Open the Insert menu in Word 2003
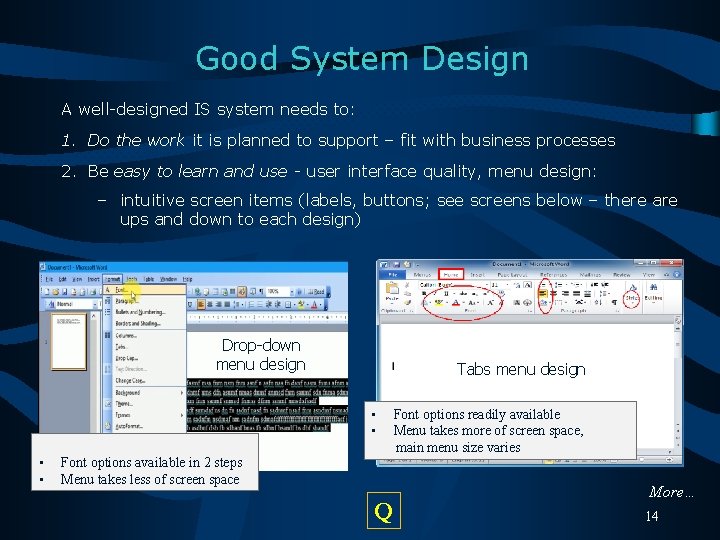Image resolution: width=720 pixels, height=540 pixels. [x=94, y=279]
